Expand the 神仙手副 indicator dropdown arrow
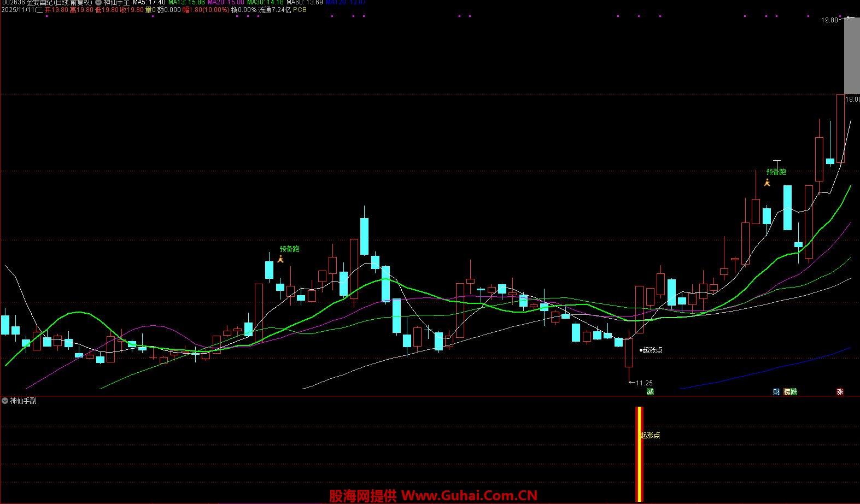Screen dimensions: 860x504 [5, 401]
